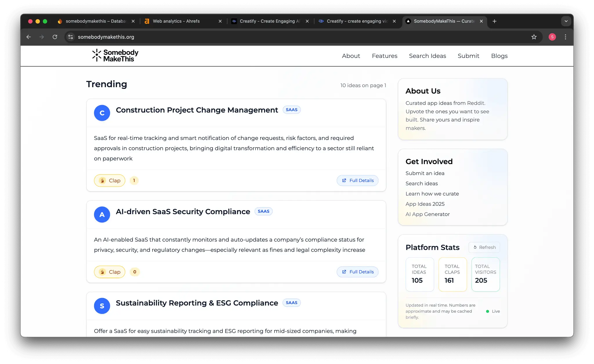594x364 pixels.
Task: Expand the tab search dropdown arrow
Action: [x=566, y=21]
